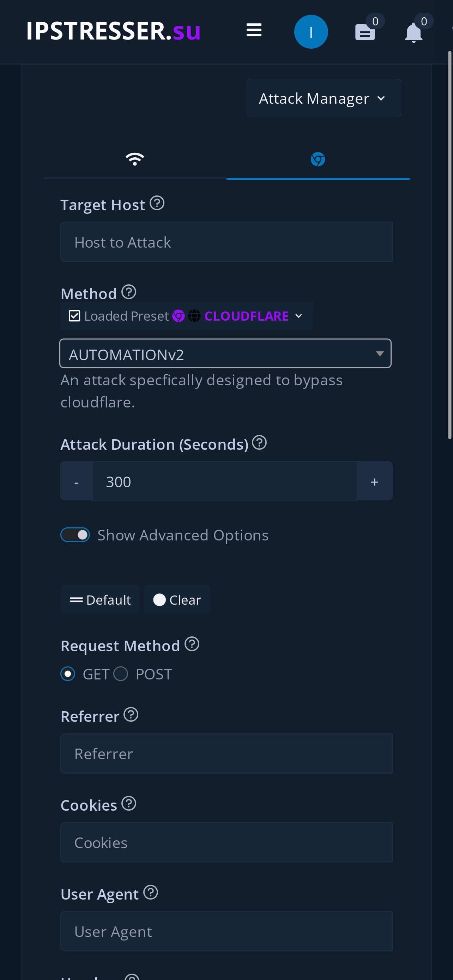453x980 pixels.
Task: Open the hamburger navigation menu
Action: [x=254, y=30]
